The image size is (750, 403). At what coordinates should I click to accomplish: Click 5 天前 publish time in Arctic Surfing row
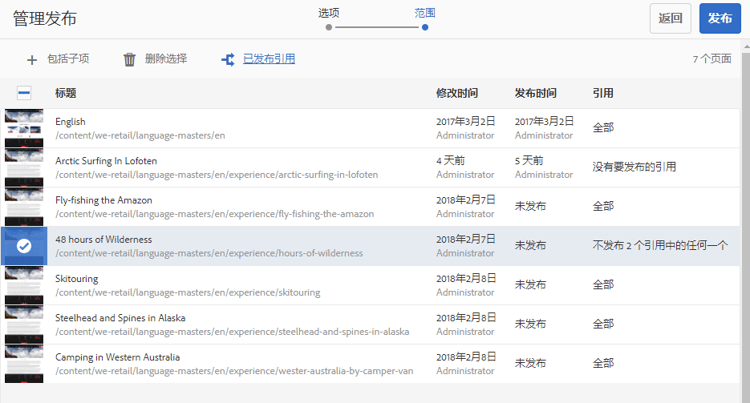(529, 161)
